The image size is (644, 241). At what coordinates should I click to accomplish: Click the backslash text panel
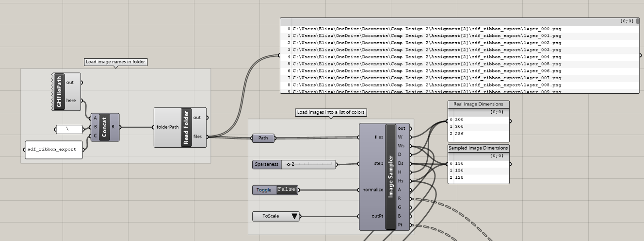[x=69, y=129]
